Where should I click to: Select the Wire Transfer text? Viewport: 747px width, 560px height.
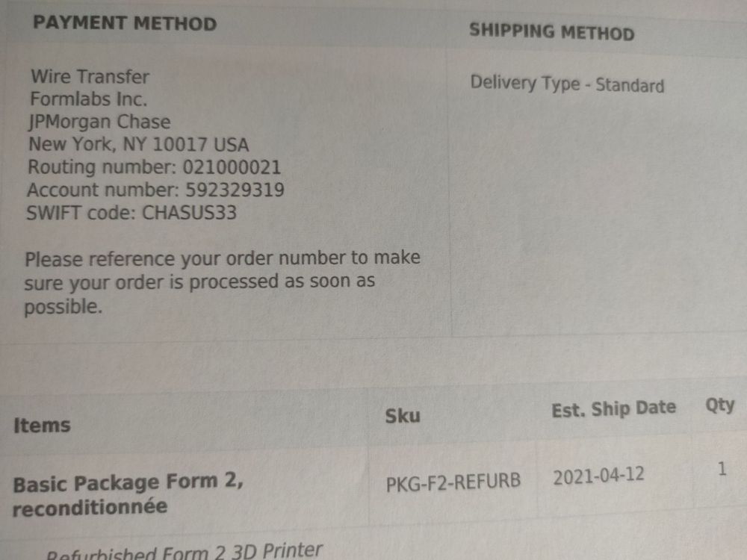click(x=90, y=76)
